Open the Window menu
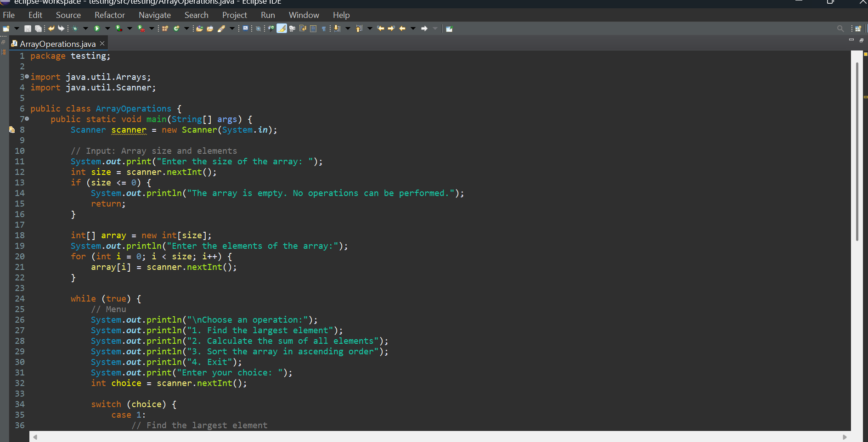 [x=304, y=15]
